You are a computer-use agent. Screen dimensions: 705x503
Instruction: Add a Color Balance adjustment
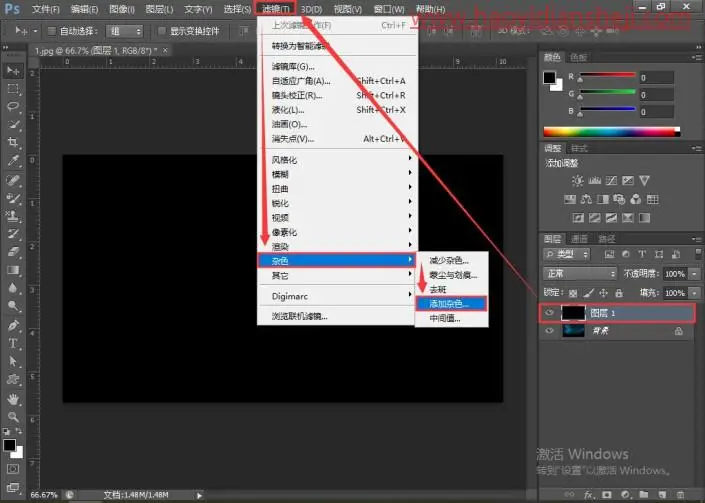pos(586,199)
